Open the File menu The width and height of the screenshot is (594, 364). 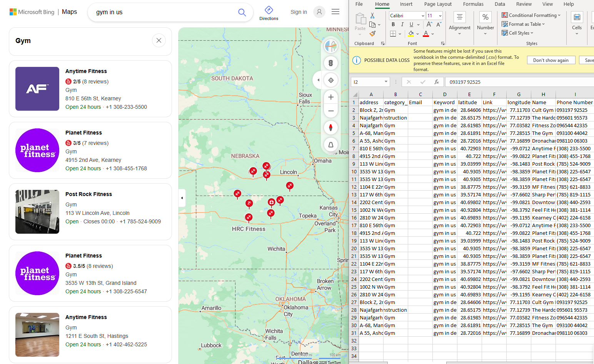[x=359, y=4]
